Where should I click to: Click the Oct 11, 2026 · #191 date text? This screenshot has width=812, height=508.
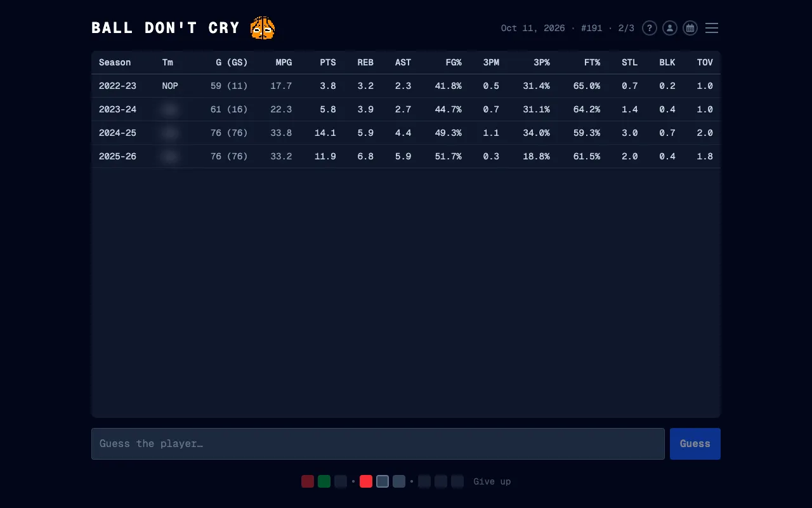(x=551, y=28)
